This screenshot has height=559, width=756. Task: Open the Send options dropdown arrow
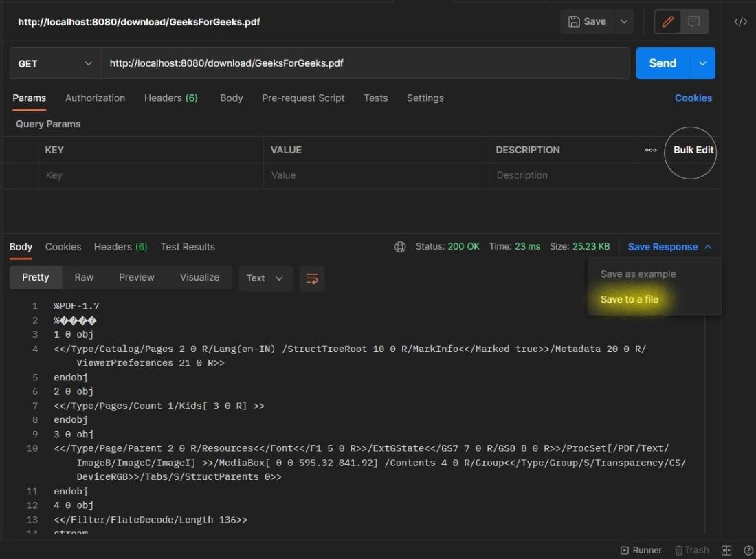702,63
